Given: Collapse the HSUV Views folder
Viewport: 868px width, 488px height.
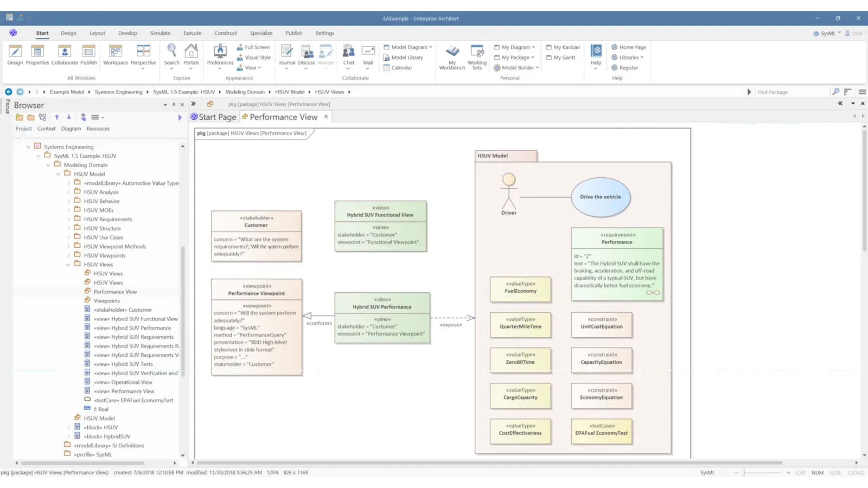Looking at the screenshot, I should pos(68,264).
